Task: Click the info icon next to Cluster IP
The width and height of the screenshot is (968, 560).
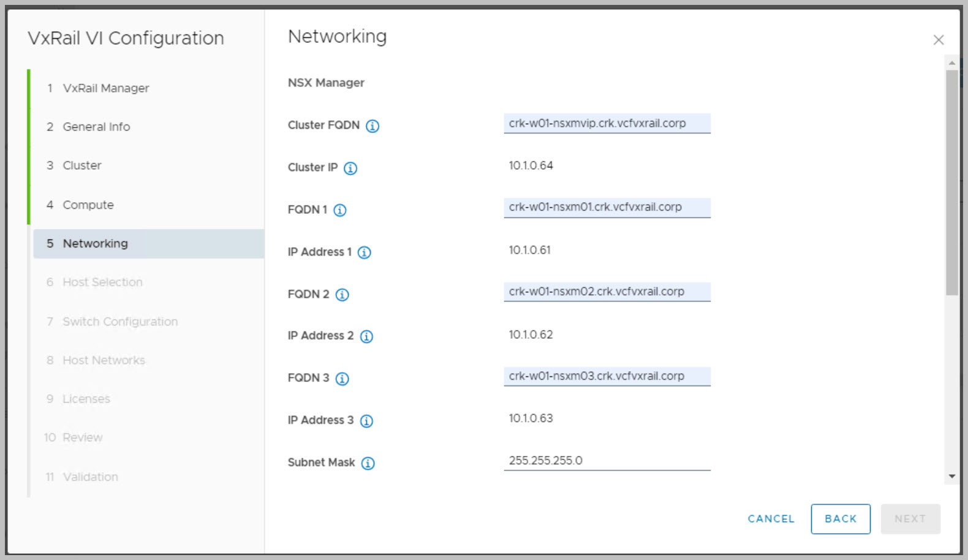Action: tap(350, 168)
